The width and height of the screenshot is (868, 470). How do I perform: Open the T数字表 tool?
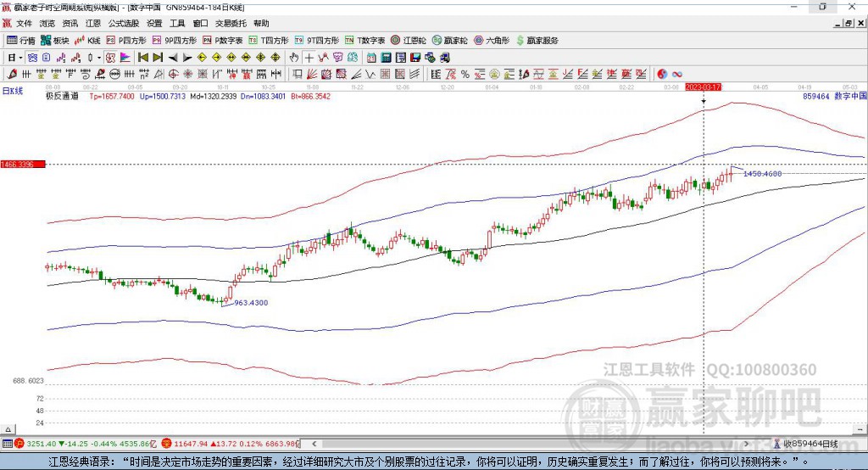tap(364, 41)
